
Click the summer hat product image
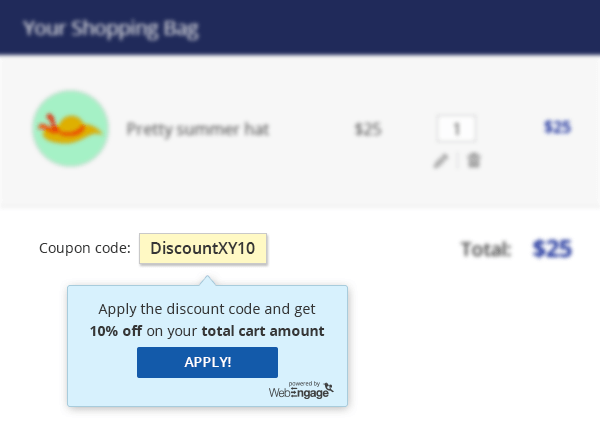pos(71,128)
